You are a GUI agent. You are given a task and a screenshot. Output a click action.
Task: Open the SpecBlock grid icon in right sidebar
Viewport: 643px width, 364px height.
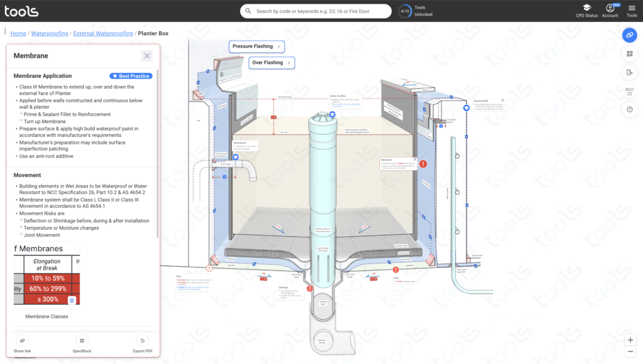coord(629,54)
